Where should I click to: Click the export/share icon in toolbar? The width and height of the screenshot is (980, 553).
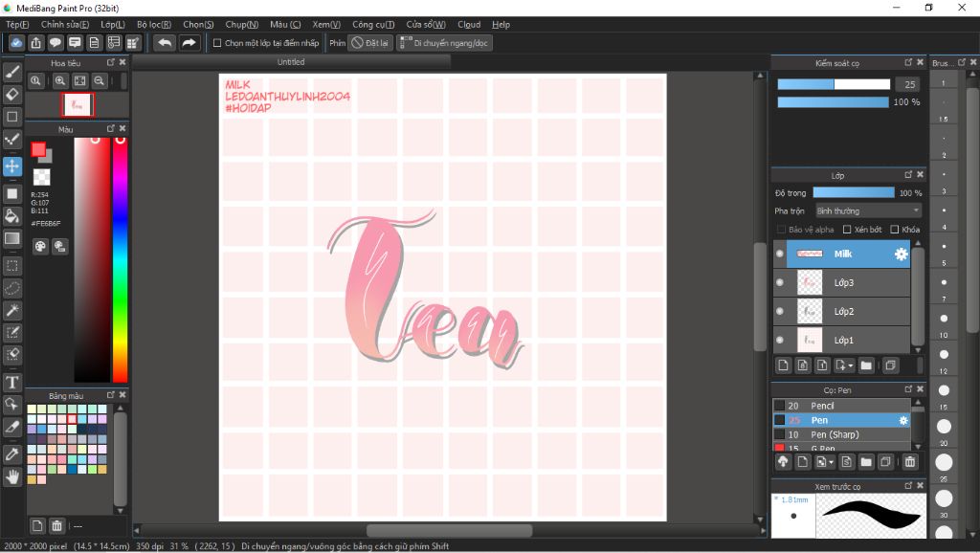click(36, 42)
